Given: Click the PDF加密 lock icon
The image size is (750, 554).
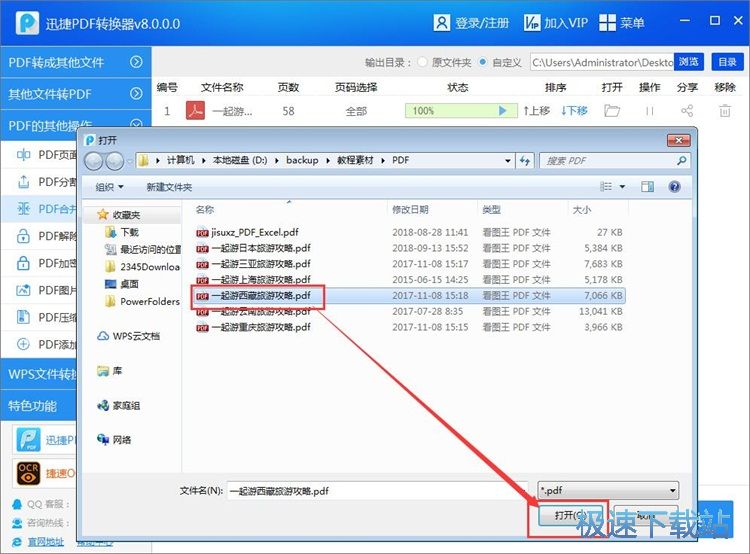Looking at the screenshot, I should 23,263.
